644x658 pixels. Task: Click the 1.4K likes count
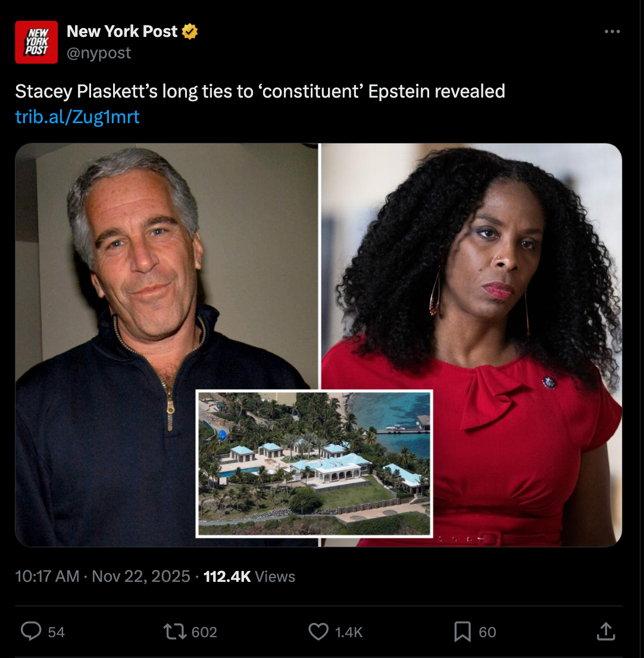coord(348,632)
